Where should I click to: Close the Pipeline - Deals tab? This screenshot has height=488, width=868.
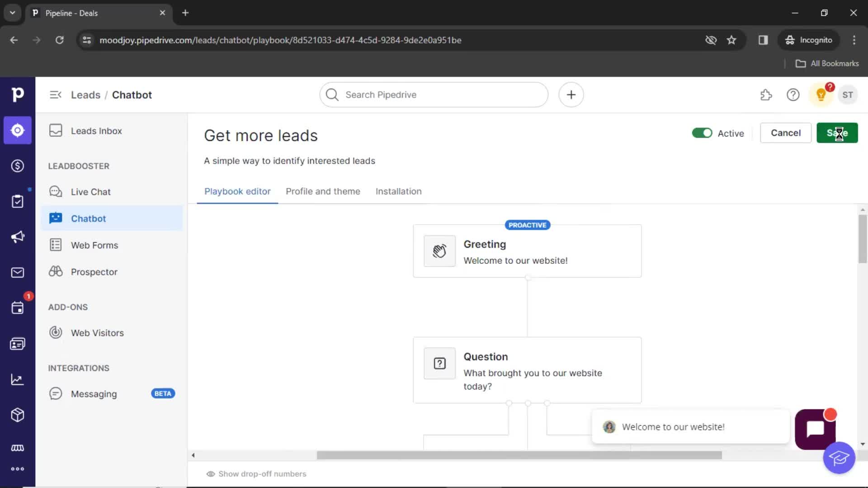[x=162, y=13]
